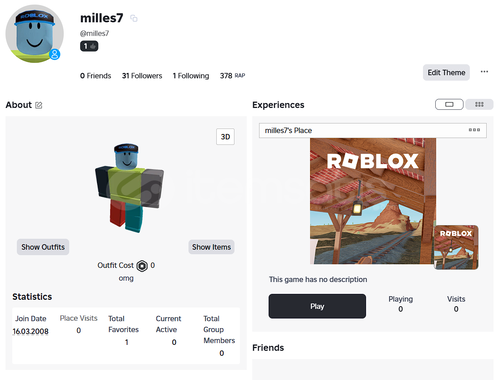504x380 pixels.
Task: Click Show Outfits button
Action: [x=43, y=247]
